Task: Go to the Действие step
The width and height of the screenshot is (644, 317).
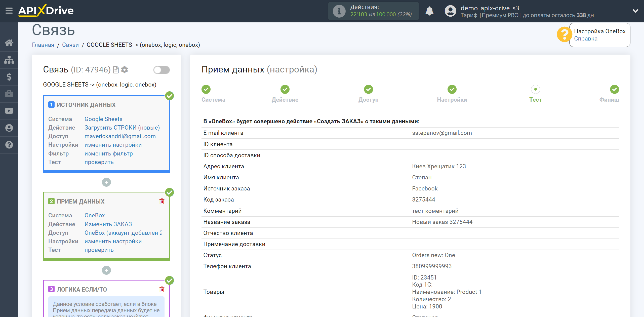Action: coord(285,89)
